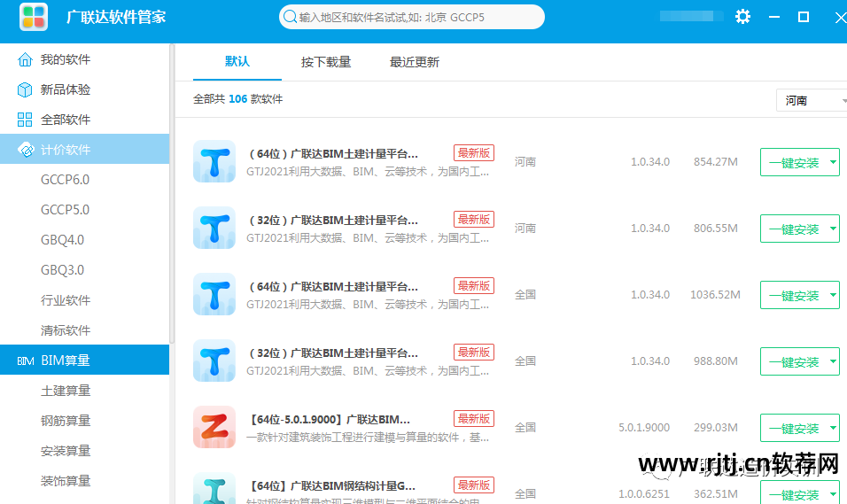This screenshot has height=504, width=847.
Task: Click the title [64位-5.0.1.9000] 广联达BIM
Action: [330, 420]
